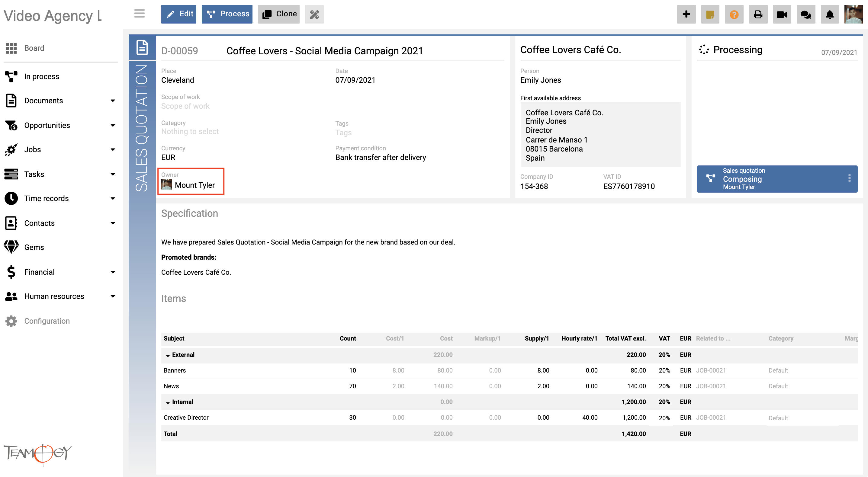Click the Edit button
Viewport: 868px width, 477px height.
(178, 14)
